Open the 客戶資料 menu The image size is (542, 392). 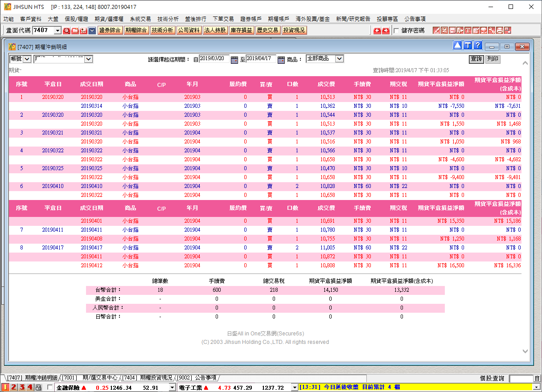(31, 19)
